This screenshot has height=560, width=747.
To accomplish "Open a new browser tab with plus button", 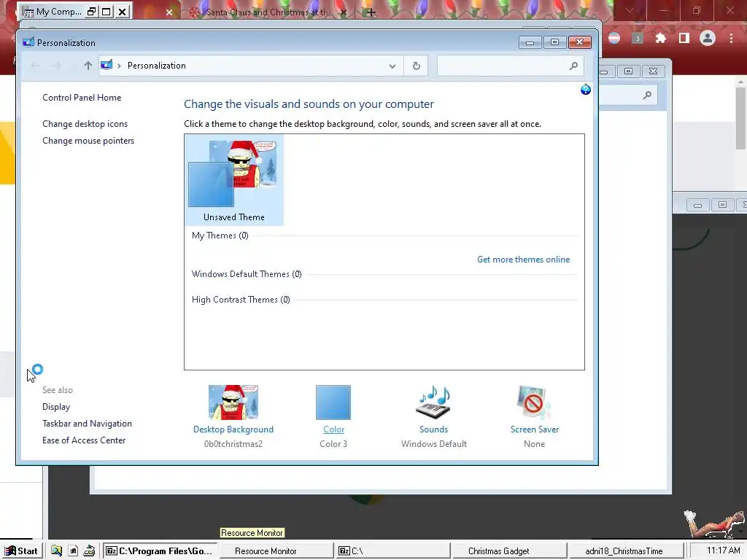I will pyautogui.click(x=371, y=12).
